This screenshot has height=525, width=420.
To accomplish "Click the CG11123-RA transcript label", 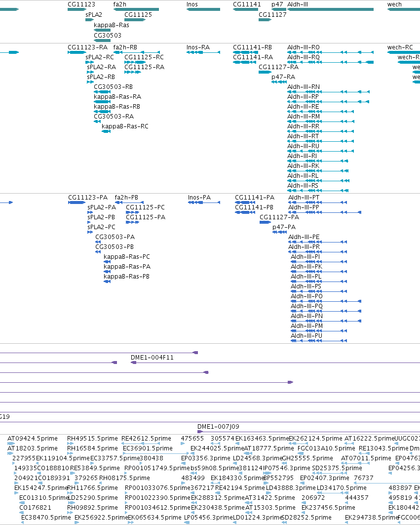I will pyautogui.click(x=88, y=47).
